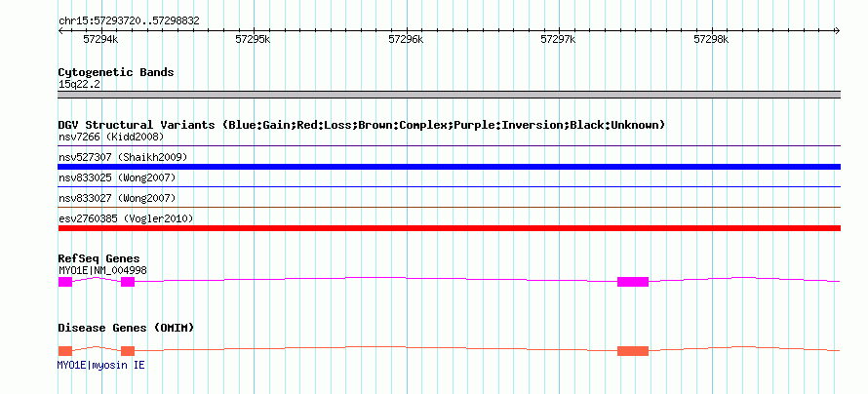Click the gray 15q22.2 cytogenetic band bar
Viewport: 868px width, 394px height.
click(x=449, y=95)
